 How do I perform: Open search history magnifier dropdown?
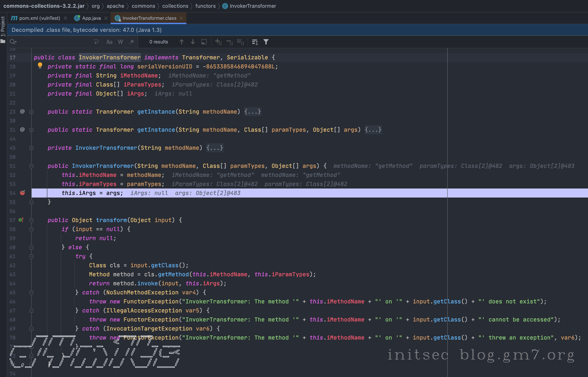[x=13, y=42]
